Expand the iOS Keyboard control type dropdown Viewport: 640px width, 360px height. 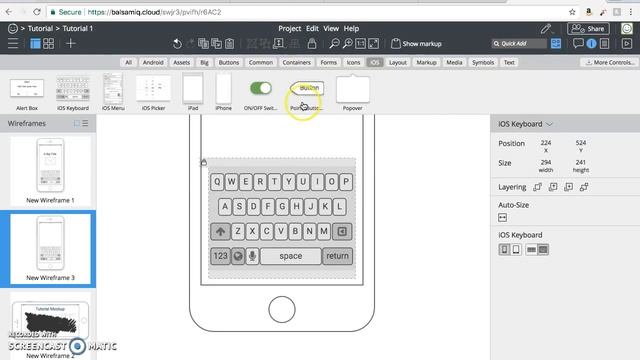click(x=549, y=124)
